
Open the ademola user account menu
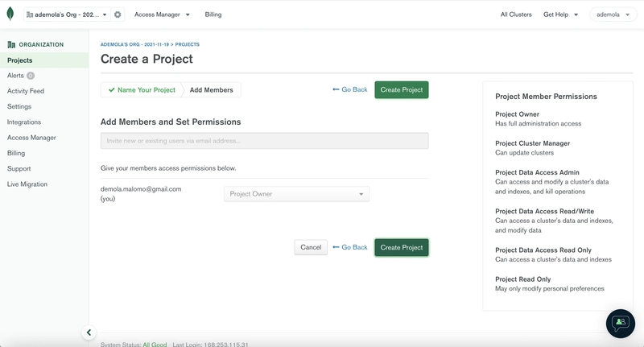pyautogui.click(x=613, y=14)
